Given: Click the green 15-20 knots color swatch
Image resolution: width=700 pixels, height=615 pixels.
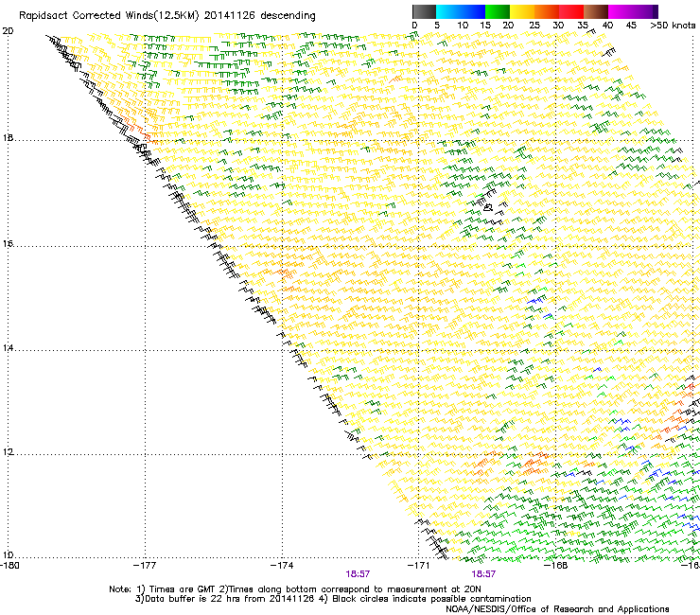Looking at the screenshot, I should click(498, 11).
